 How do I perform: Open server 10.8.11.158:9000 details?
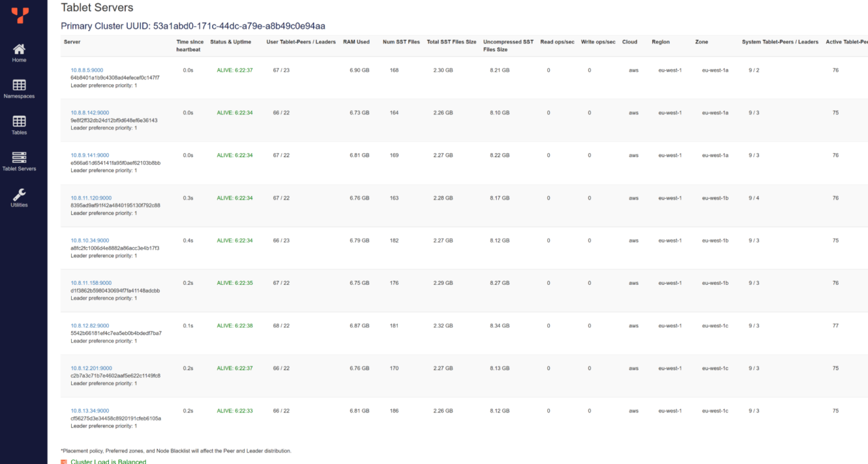click(x=91, y=283)
